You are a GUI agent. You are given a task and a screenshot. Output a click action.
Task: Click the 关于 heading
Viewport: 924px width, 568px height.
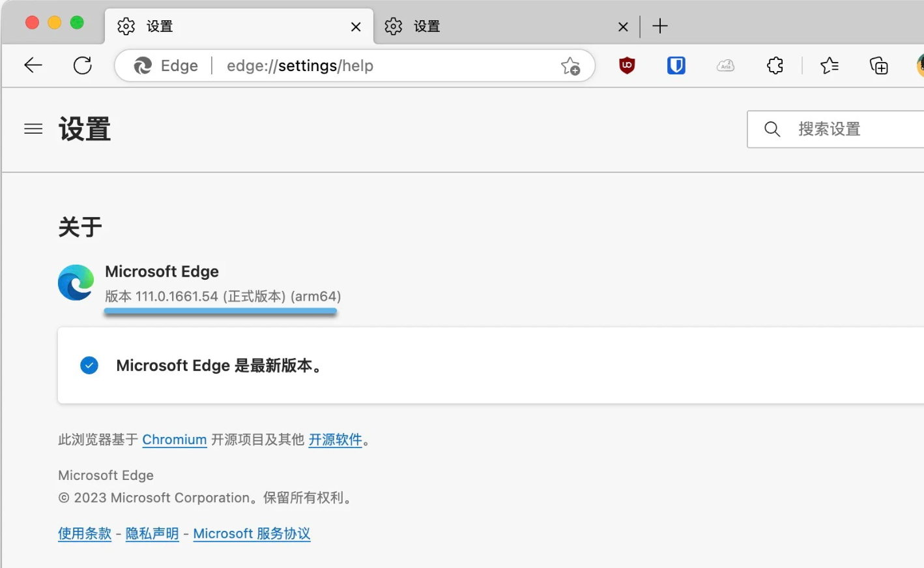(80, 227)
